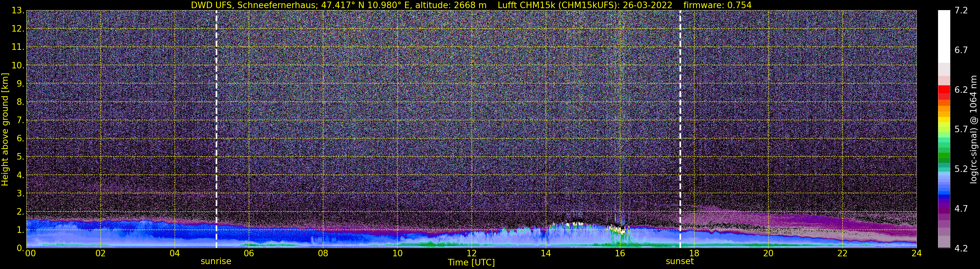Click the "Height above ground [km]" axis label

5,130
